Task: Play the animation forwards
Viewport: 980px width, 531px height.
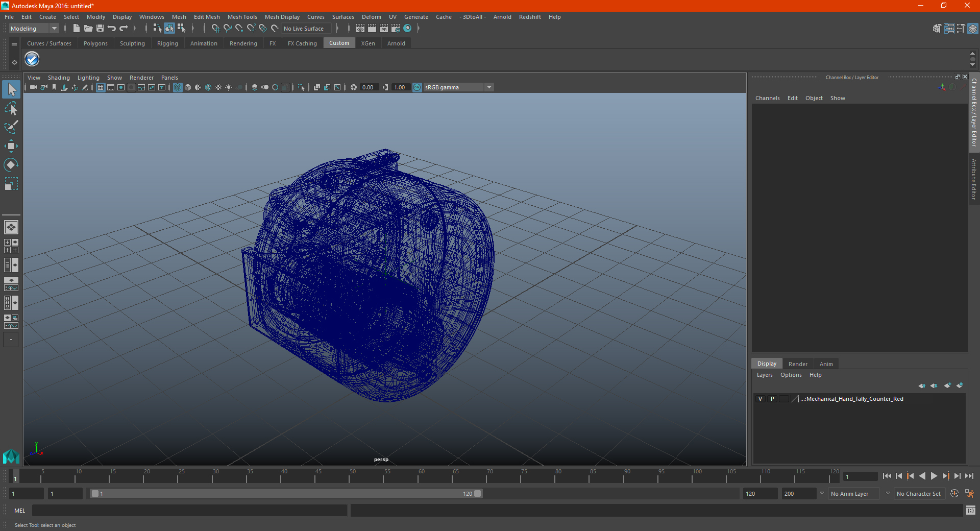Action: [934, 476]
